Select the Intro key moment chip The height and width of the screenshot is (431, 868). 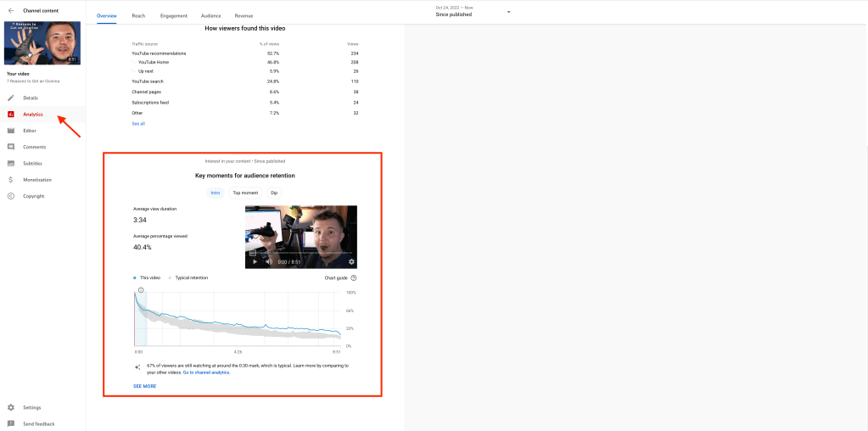pyautogui.click(x=216, y=193)
